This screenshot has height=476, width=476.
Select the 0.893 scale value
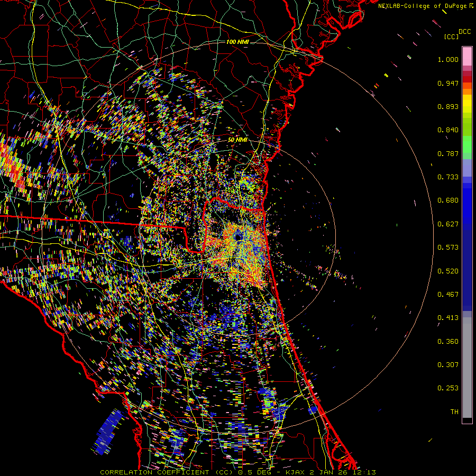(448, 106)
